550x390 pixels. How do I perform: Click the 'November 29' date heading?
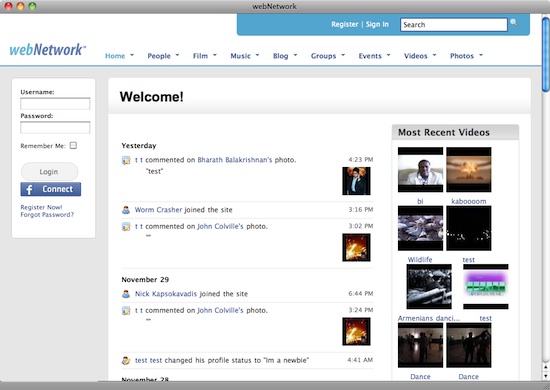pyautogui.click(x=145, y=280)
